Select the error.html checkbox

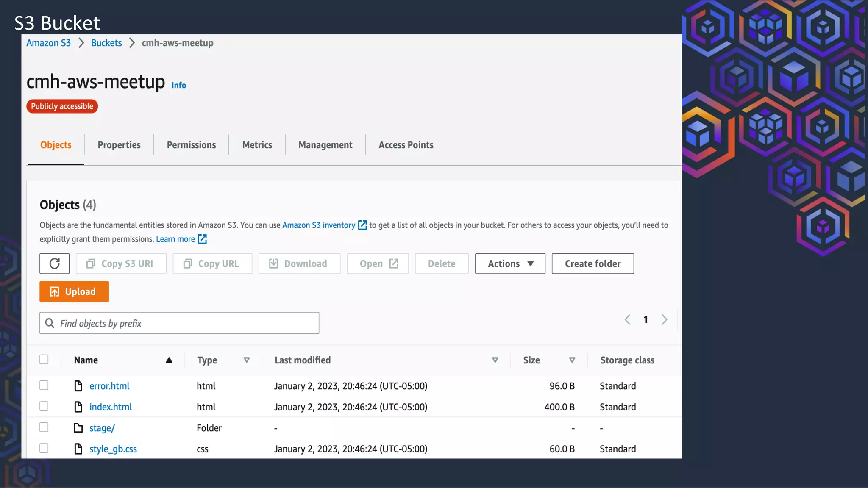[44, 385]
